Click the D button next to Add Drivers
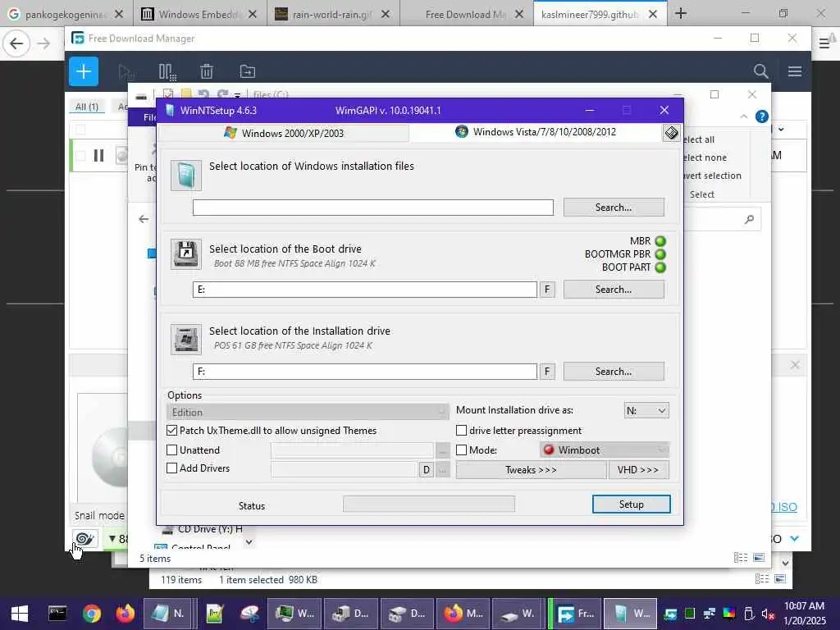Screen dimensions: 840x630 (426, 470)
